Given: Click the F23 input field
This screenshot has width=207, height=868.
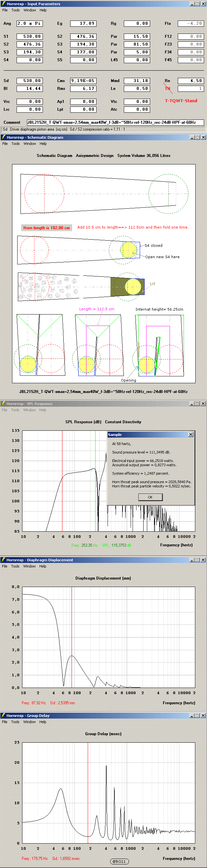Looking at the screenshot, I should coord(190,44).
